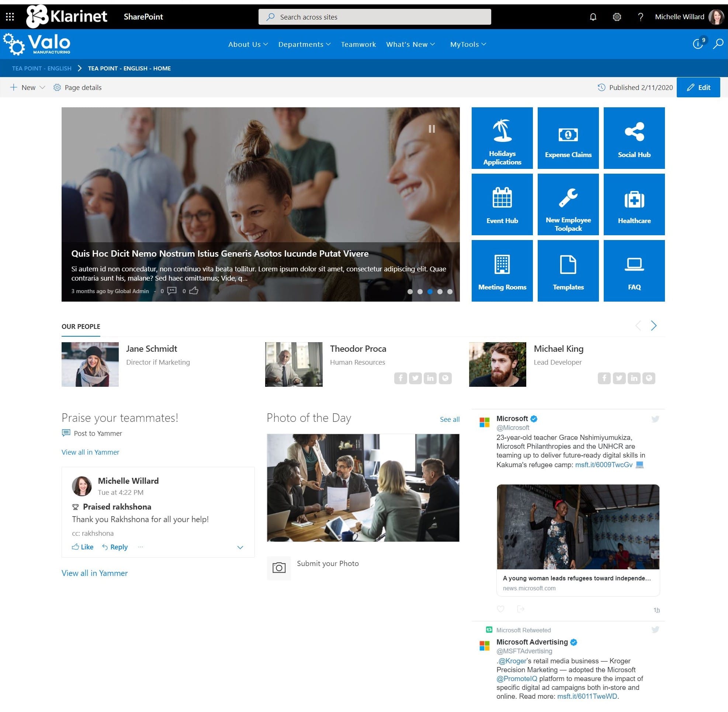
Task: Open the FAQ tile
Action: click(634, 270)
